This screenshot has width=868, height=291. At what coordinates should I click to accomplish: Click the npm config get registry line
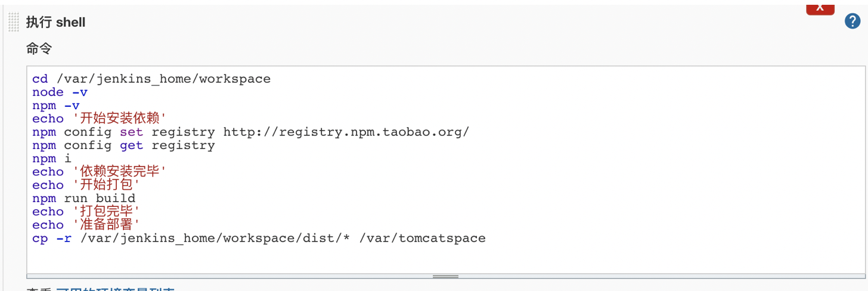123,145
